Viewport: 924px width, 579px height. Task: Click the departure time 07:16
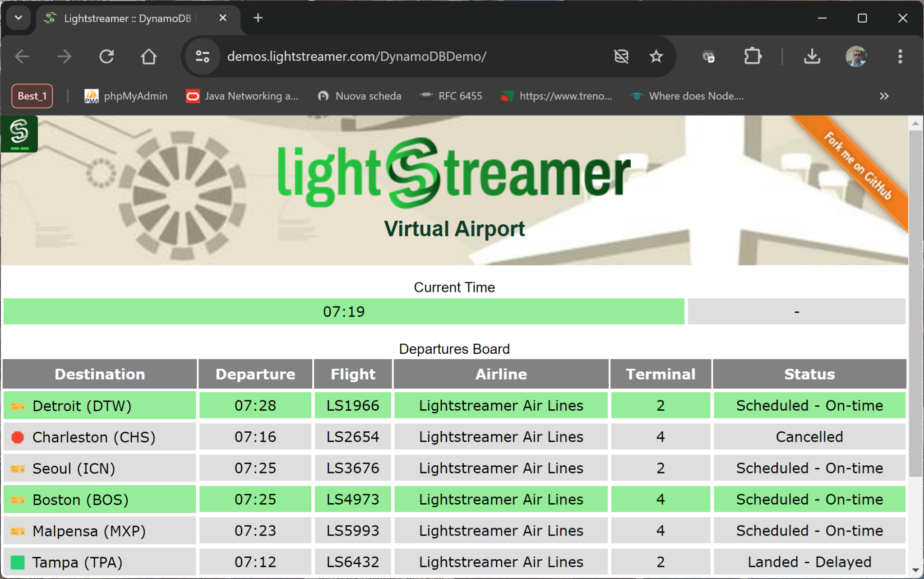pos(255,437)
